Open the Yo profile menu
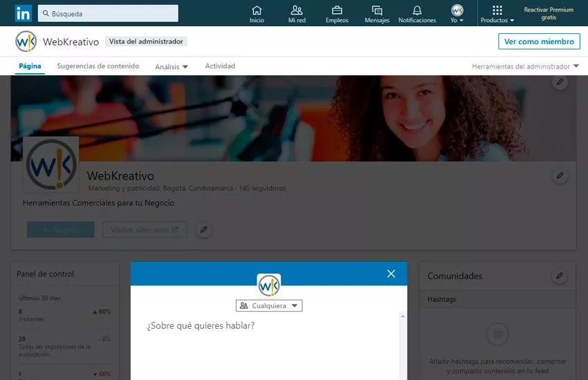 (x=457, y=15)
